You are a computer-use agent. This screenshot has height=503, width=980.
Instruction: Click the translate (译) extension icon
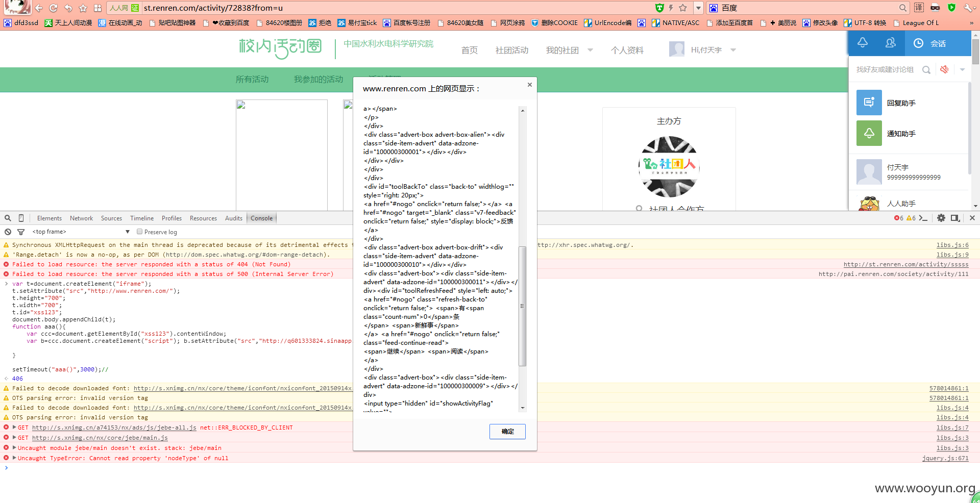tap(919, 7)
